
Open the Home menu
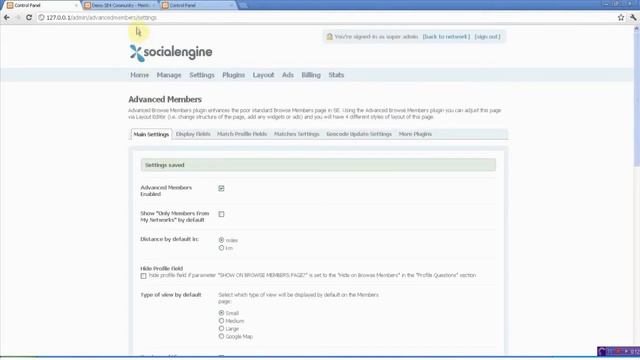point(140,75)
